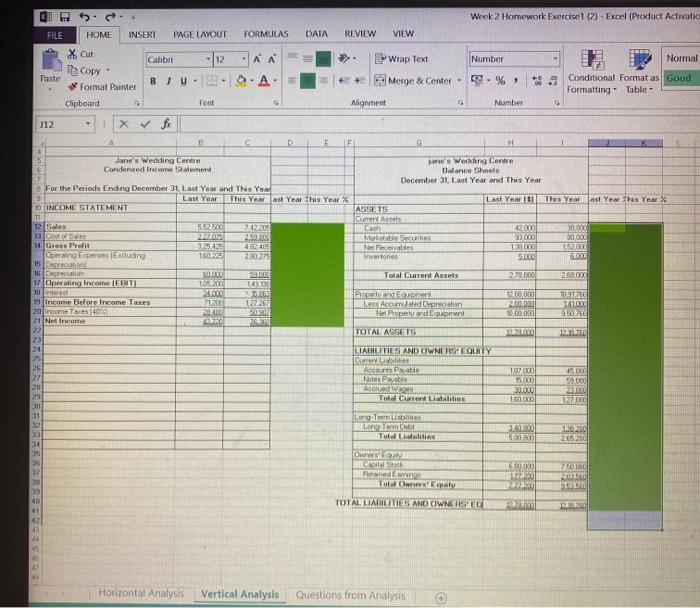Select the TOTAL ASSETS cell

tap(418, 332)
